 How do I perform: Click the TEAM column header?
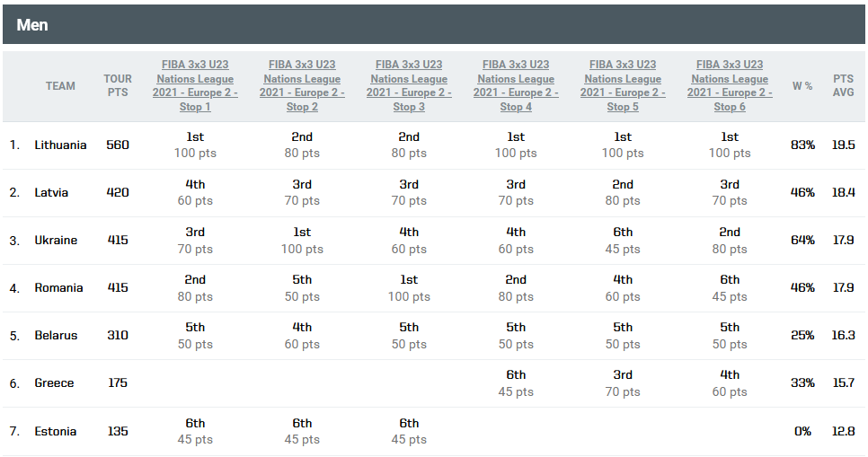[60, 86]
